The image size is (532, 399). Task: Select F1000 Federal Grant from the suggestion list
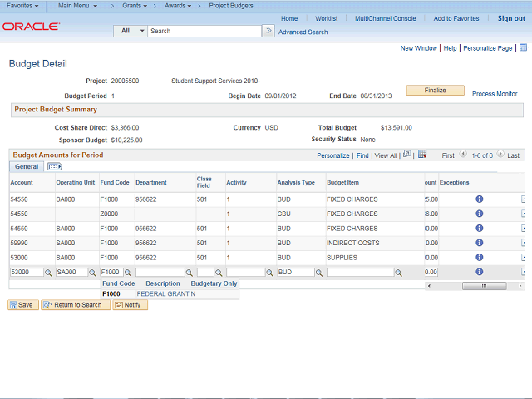(111, 293)
